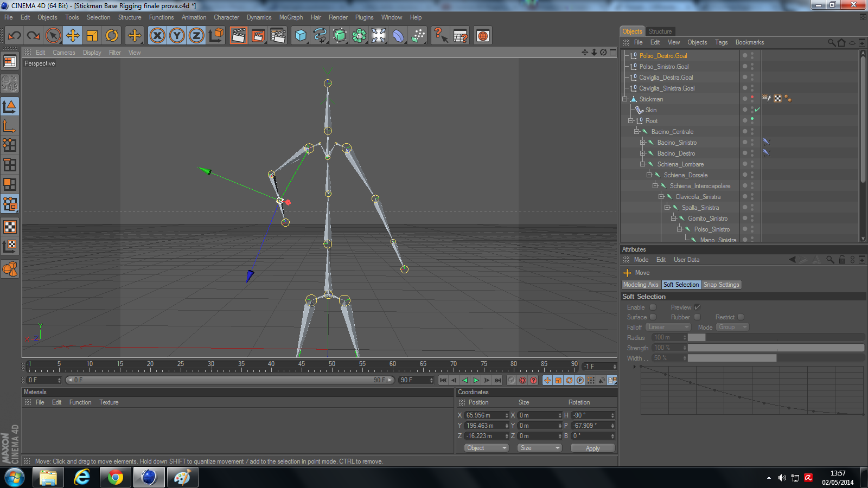Toggle the Preview checkbox
This screenshot has height=488, width=868.
pyautogui.click(x=698, y=307)
